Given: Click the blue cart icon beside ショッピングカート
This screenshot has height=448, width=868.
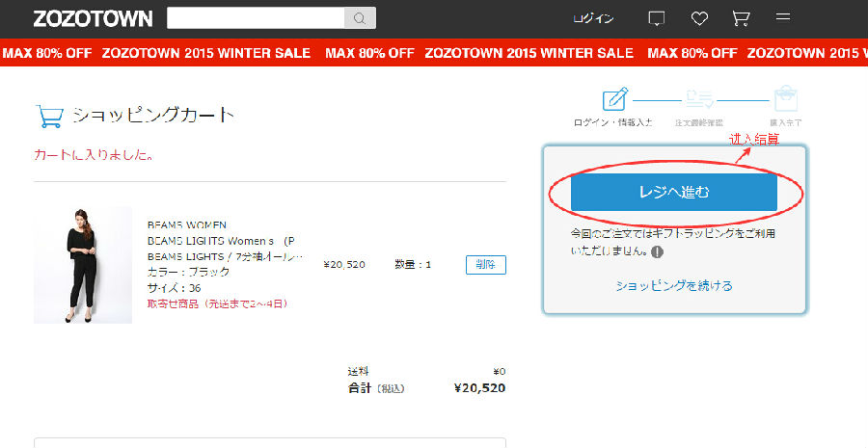Looking at the screenshot, I should 49,117.
